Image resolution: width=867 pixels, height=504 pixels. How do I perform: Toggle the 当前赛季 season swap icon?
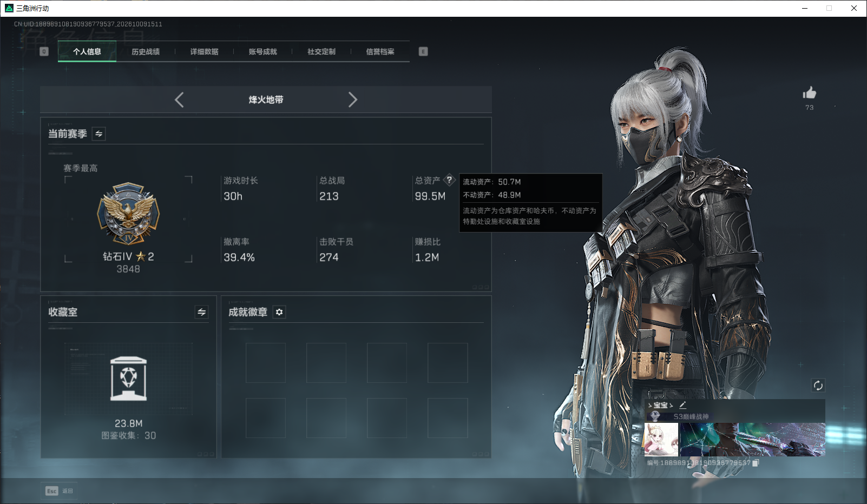(x=99, y=134)
